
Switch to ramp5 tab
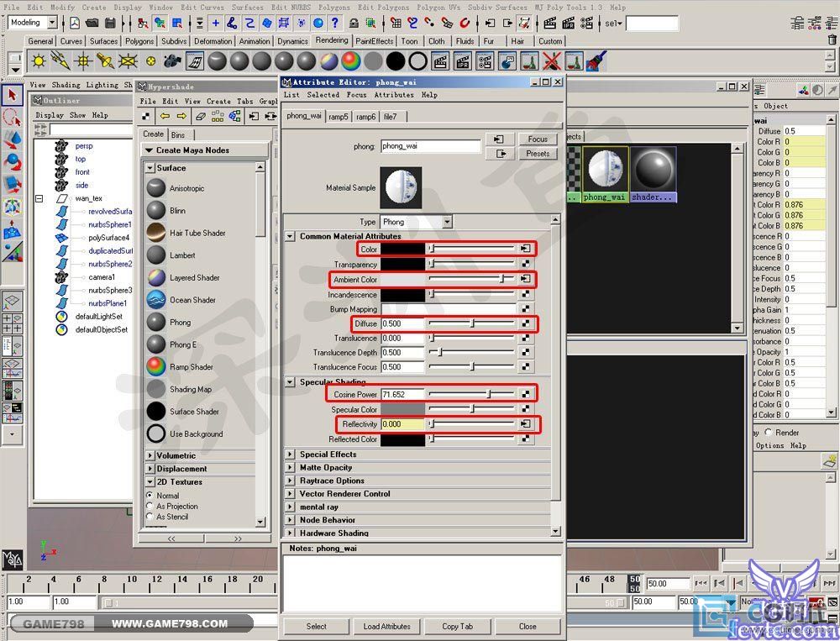pyautogui.click(x=339, y=116)
